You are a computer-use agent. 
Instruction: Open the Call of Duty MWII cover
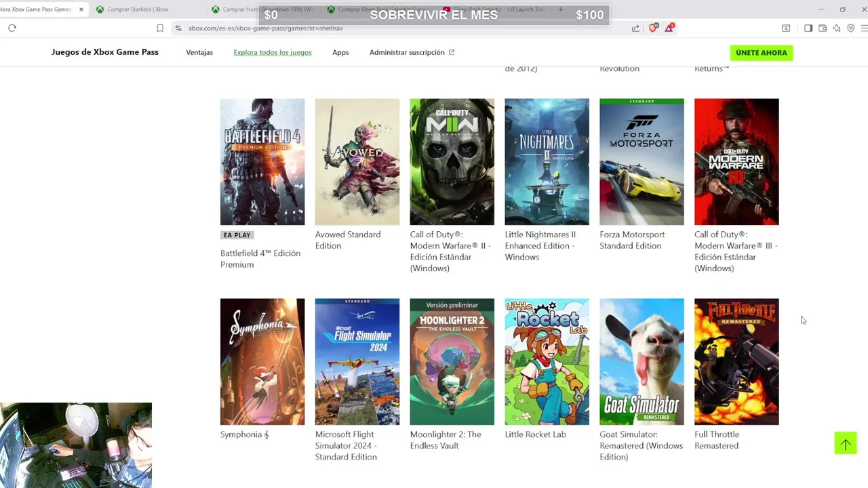coord(452,162)
